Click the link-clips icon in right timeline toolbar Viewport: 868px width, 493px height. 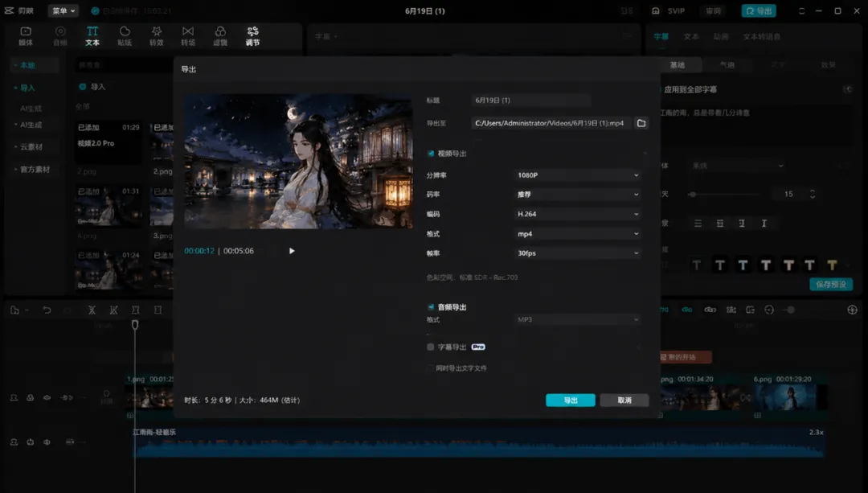(x=710, y=310)
